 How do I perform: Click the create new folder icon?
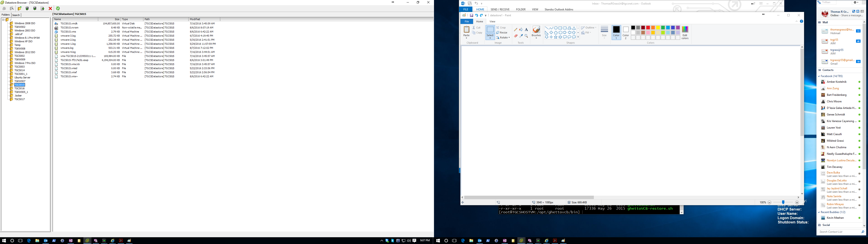pyautogui.click(x=19, y=8)
